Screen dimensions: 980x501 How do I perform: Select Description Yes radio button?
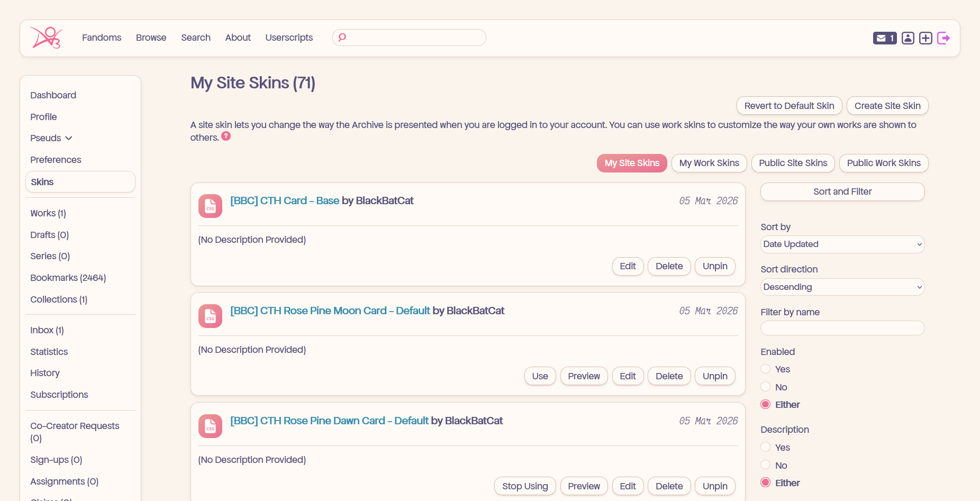click(x=765, y=447)
